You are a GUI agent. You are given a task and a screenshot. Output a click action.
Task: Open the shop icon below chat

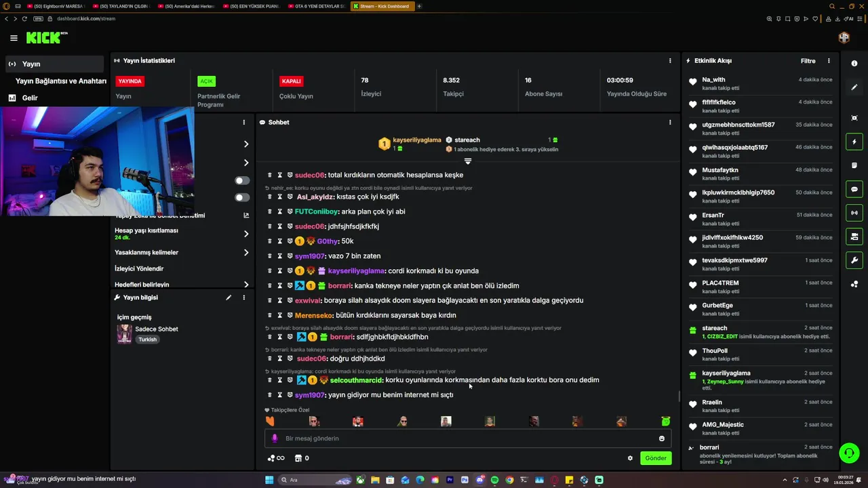[298, 458]
